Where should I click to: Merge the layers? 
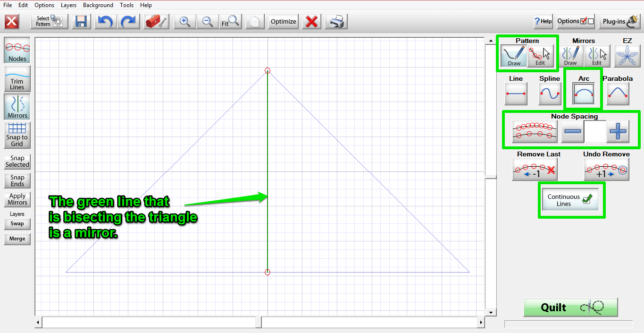(x=17, y=239)
